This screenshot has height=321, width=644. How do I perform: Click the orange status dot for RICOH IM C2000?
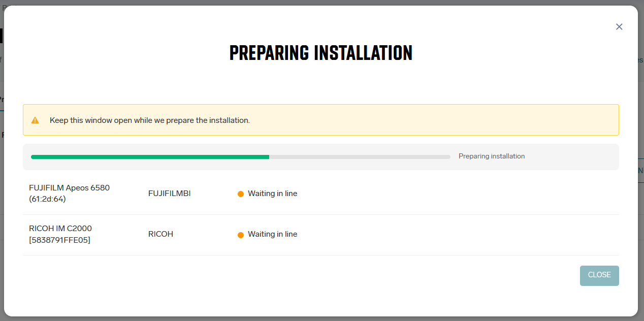coord(241,235)
